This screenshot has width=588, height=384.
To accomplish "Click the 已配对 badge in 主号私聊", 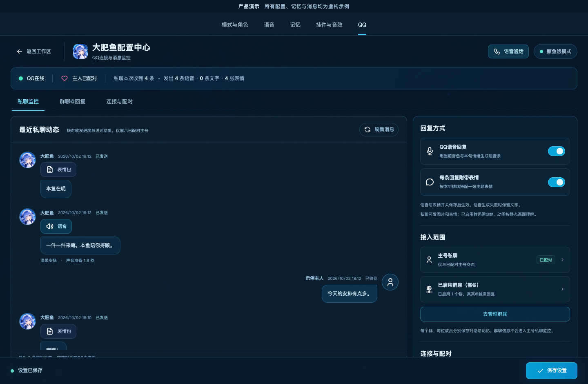I will pyautogui.click(x=546, y=260).
